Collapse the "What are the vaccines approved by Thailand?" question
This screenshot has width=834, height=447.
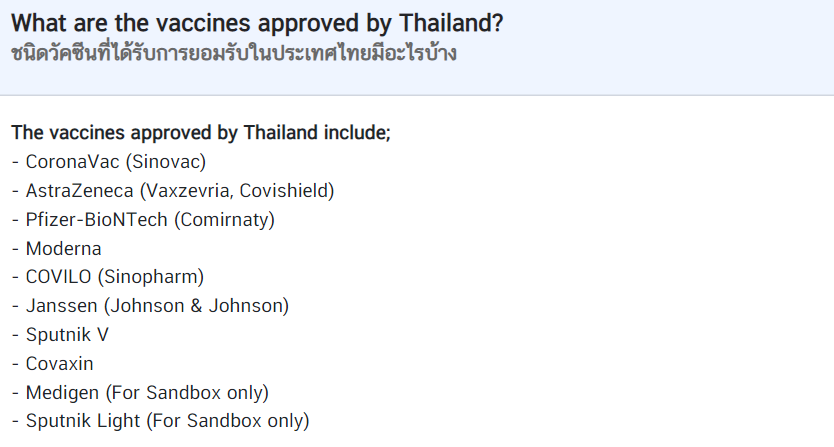coord(257,23)
